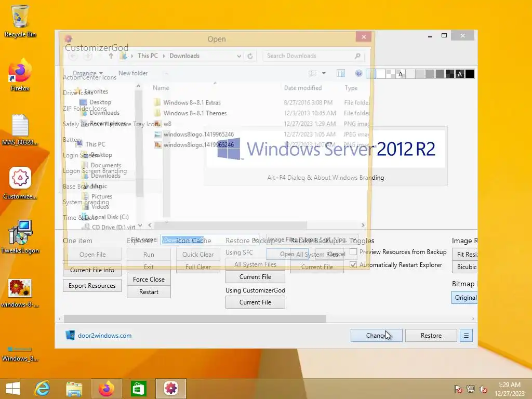
Task: Select the Bicubic image resize option
Action: tap(465, 267)
